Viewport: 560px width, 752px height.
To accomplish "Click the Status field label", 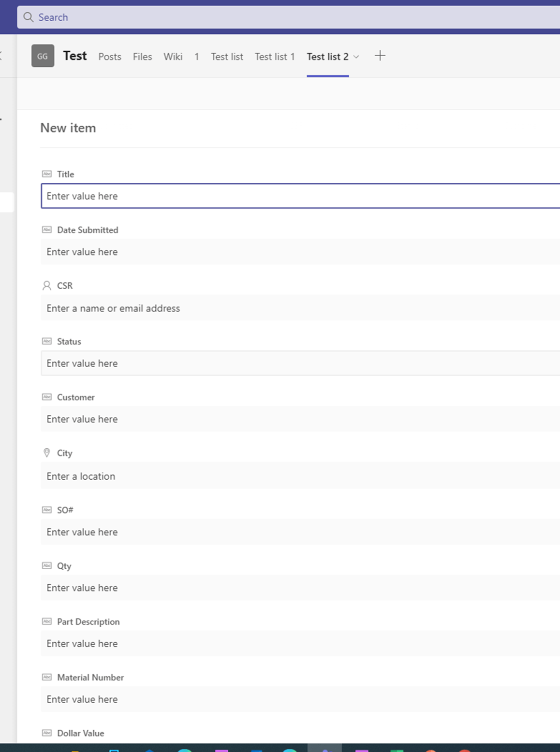I will 69,341.
